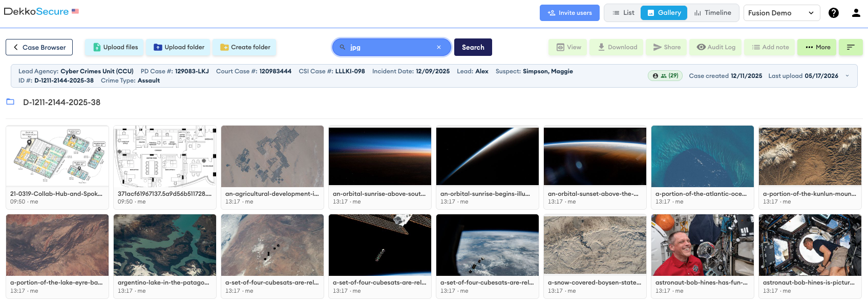Click the Add note button
Viewport: 868px width, 302px height.
770,47
